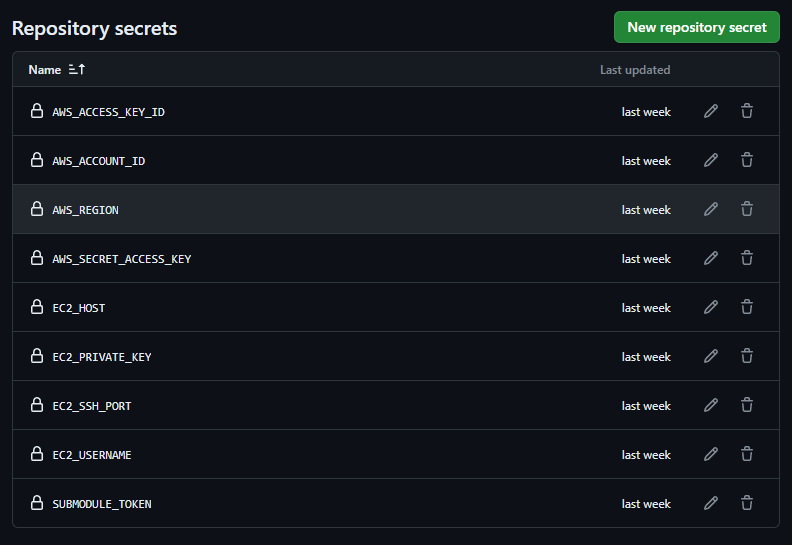This screenshot has height=545, width=792.
Task: Edit the AWS_ACCOUNT_ID secret
Action: pyautogui.click(x=711, y=160)
